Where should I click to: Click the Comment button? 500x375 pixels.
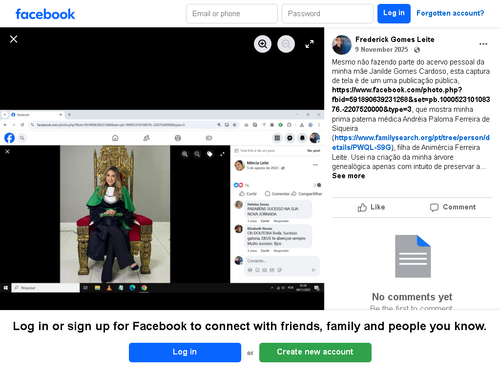(453, 207)
